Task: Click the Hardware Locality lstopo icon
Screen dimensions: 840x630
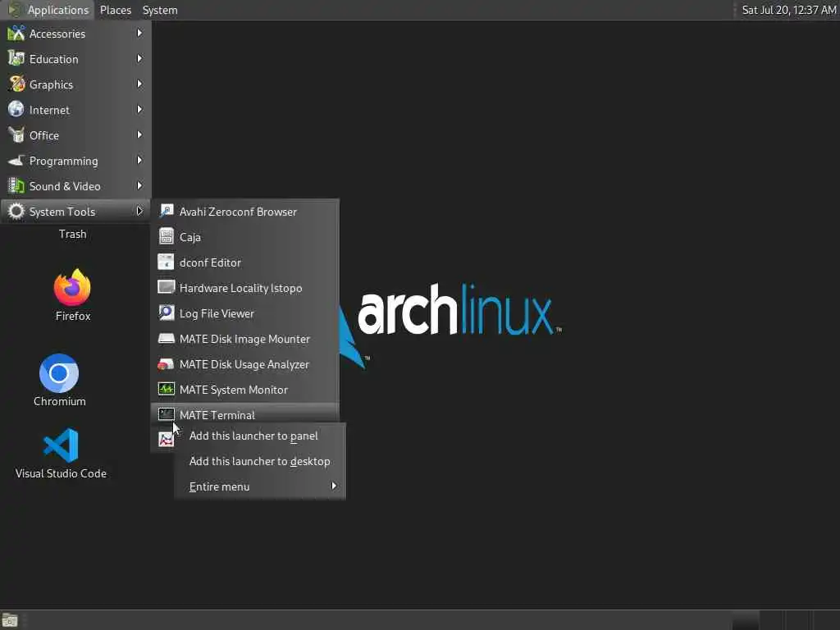Action: (x=166, y=287)
